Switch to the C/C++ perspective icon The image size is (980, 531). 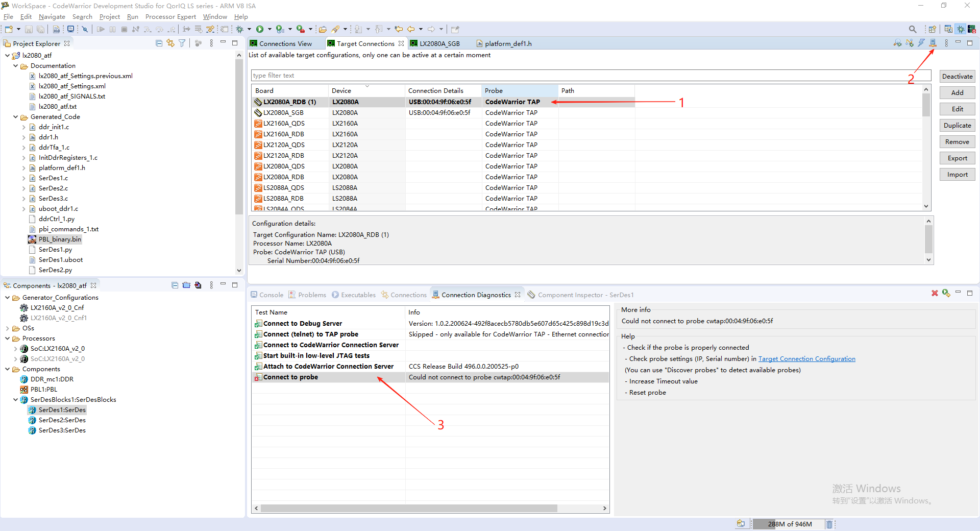[948, 29]
